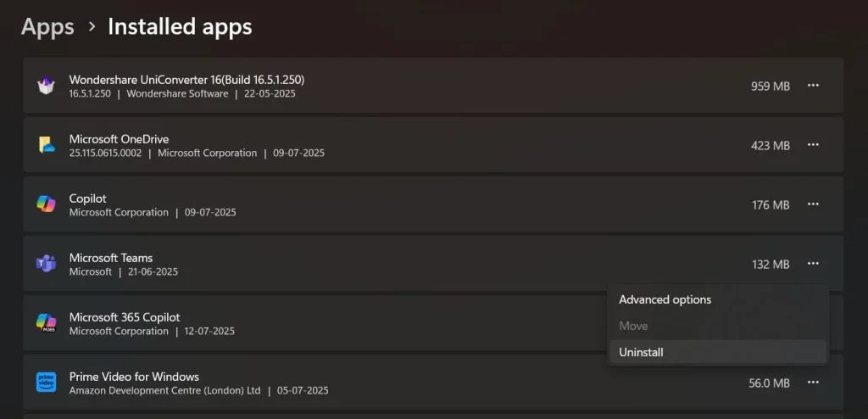Open three-dot menu for Copilot
Image resolution: width=868 pixels, height=419 pixels.
click(x=813, y=204)
